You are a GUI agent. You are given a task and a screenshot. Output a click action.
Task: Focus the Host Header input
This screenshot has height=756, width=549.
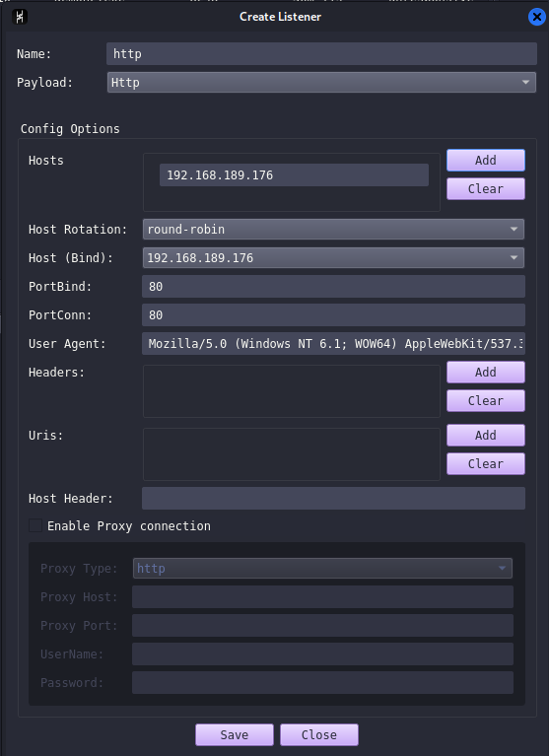333,499
